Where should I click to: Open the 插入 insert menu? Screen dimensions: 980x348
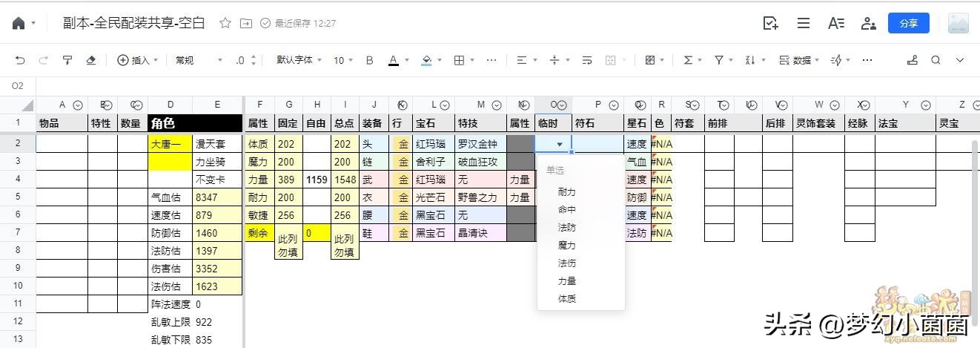[x=136, y=60]
